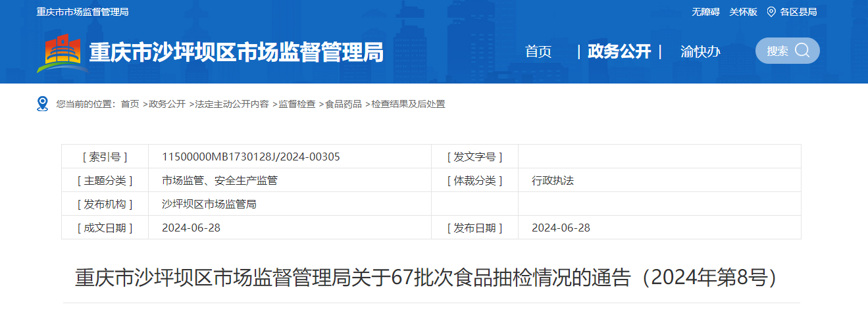868x319 pixels.
Task: Open the 首页 navigation tab
Action: click(x=538, y=51)
